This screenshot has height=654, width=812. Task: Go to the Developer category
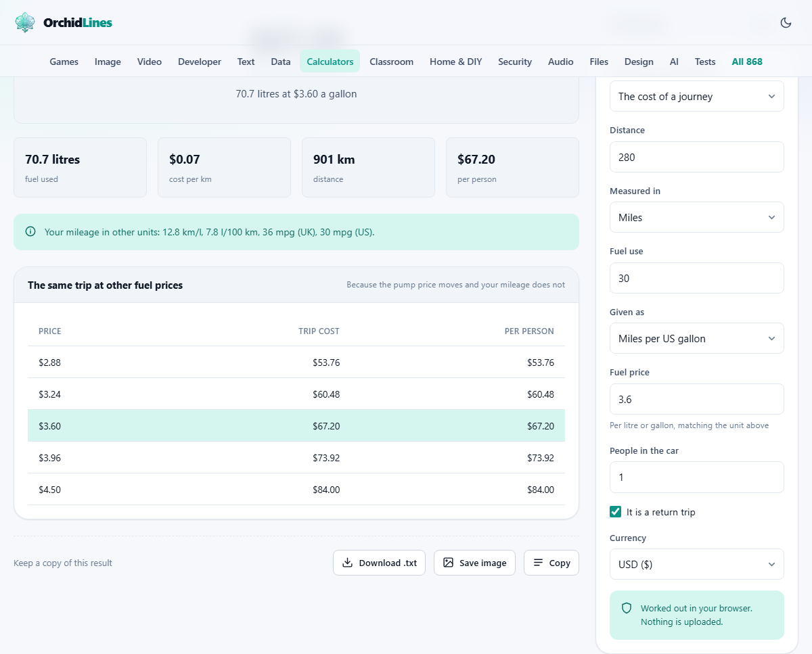200,62
